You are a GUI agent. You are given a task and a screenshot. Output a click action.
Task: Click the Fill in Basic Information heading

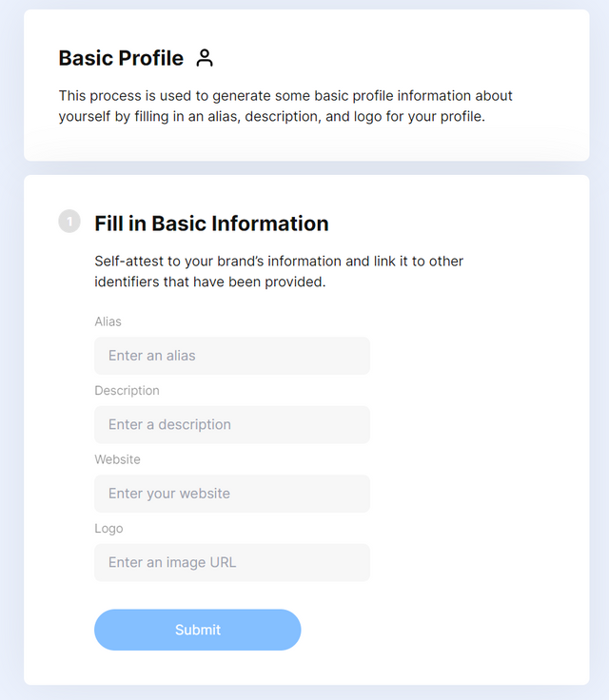(211, 224)
